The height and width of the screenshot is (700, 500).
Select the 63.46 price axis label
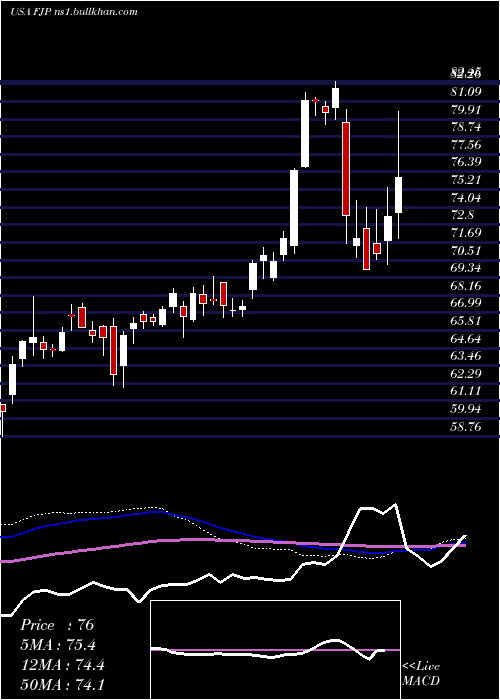point(466,356)
